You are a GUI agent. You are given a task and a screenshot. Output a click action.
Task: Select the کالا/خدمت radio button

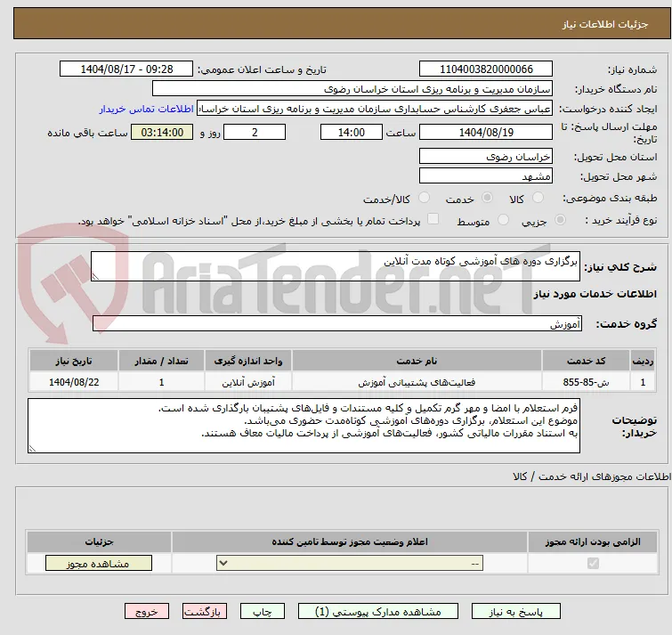[424, 198]
